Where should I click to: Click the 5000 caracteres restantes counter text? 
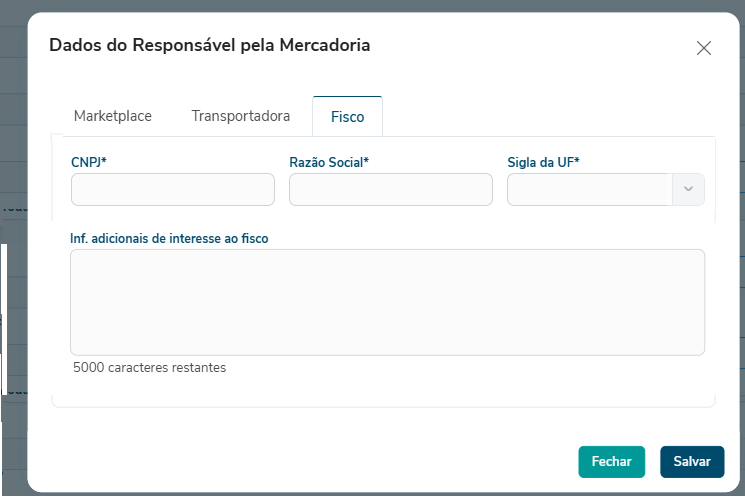[150, 367]
